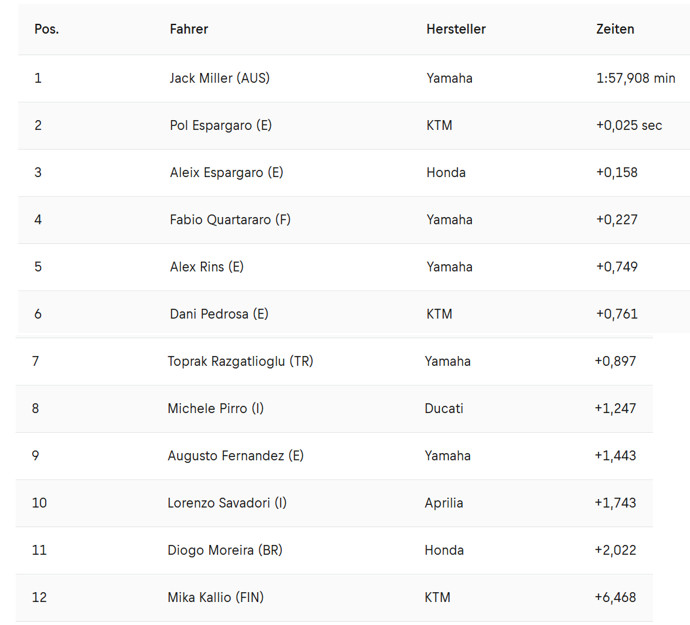Select the Aprilia manufacturer cell
Screen dimensions: 690x625
pos(443,503)
